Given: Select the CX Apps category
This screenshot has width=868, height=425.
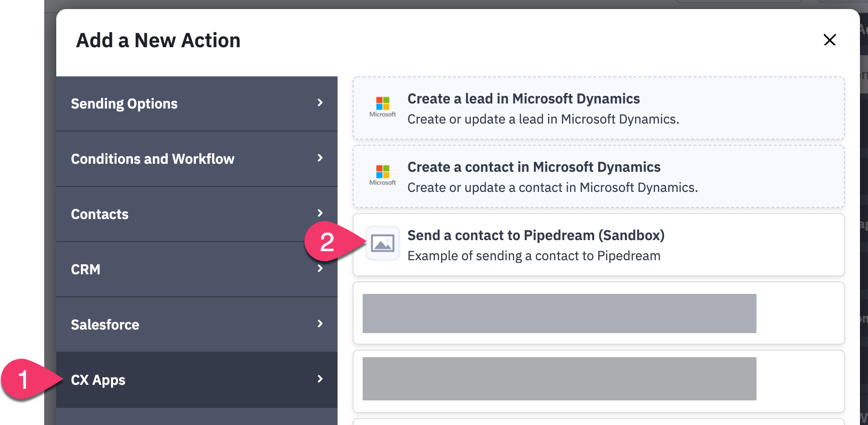Looking at the screenshot, I should [x=197, y=380].
